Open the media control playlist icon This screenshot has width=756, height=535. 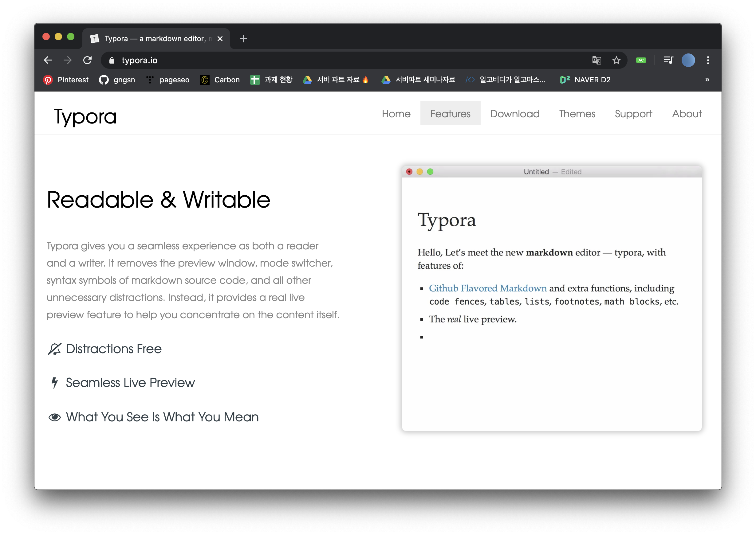point(668,60)
